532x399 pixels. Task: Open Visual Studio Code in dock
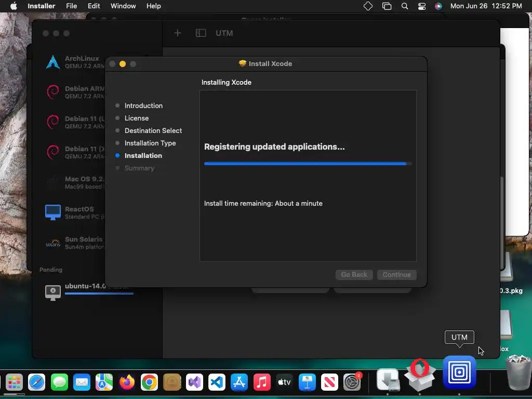pyautogui.click(x=217, y=382)
